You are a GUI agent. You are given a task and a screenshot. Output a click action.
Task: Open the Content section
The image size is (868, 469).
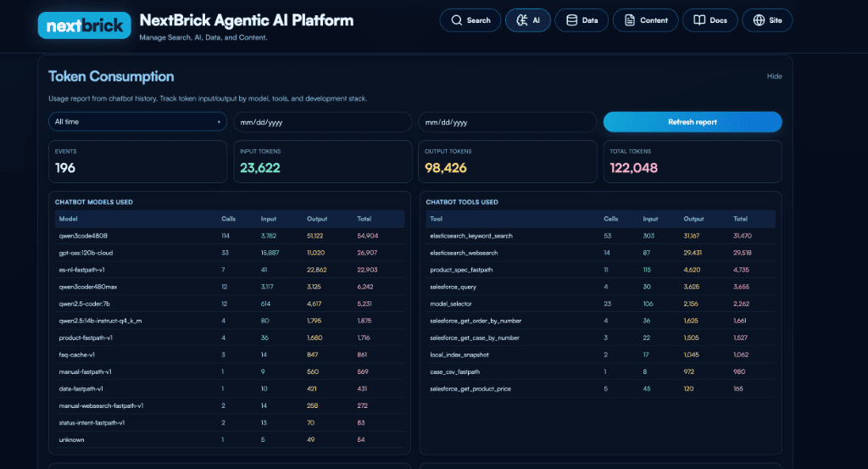[645, 20]
